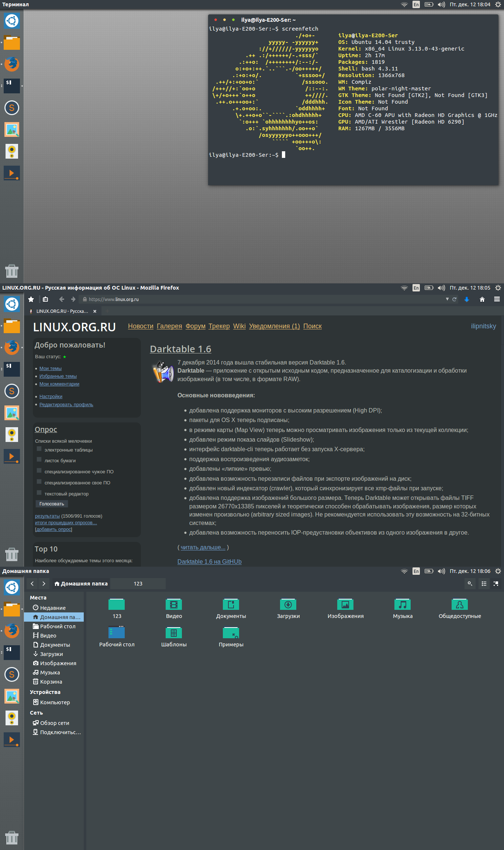
Task: Check специализированное свое ПО poll option
Action: (39, 482)
